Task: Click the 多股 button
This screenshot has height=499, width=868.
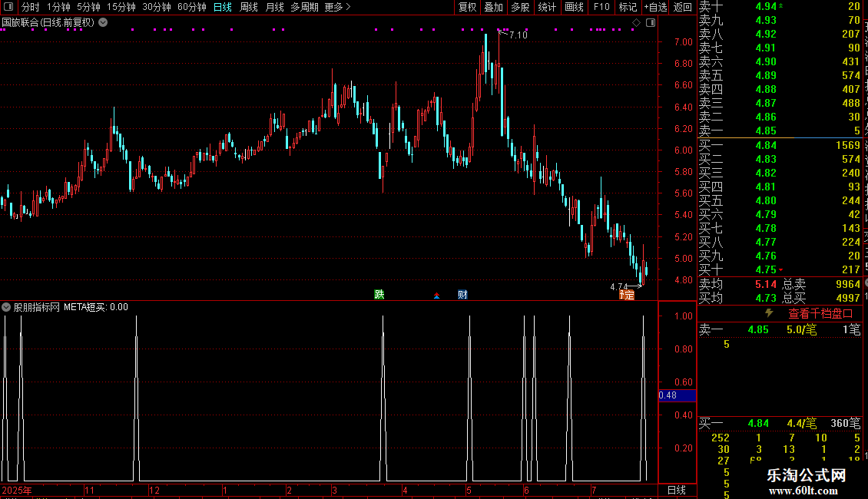Action: (520, 7)
